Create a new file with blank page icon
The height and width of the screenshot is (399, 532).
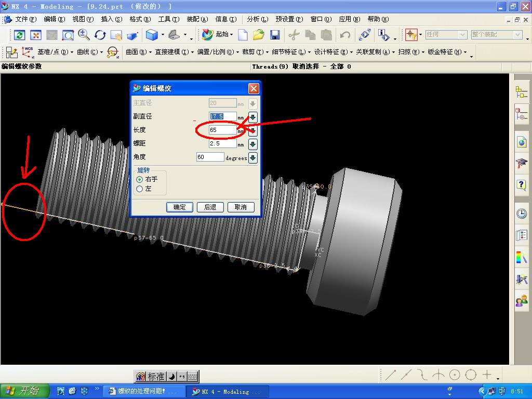(242, 35)
